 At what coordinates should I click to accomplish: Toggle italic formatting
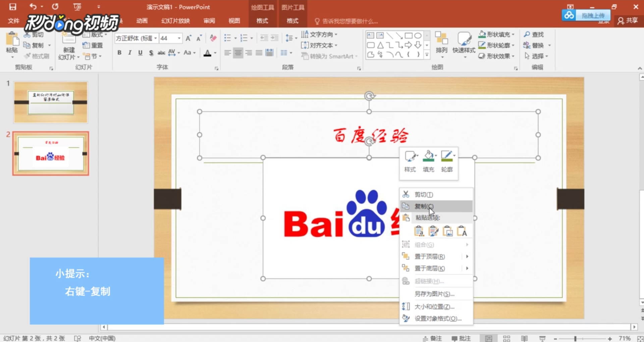pos(130,53)
